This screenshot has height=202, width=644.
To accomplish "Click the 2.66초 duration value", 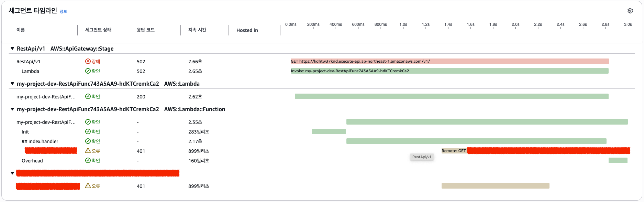I will (x=195, y=62).
